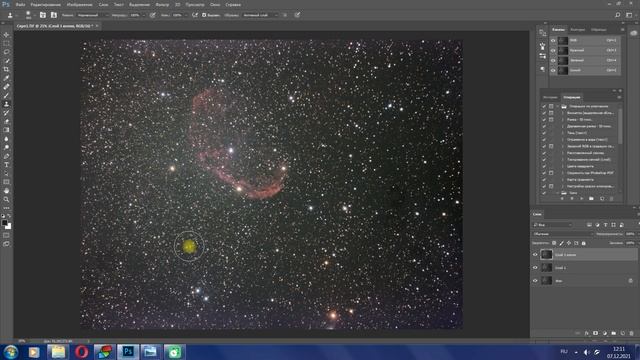Create a new layer group
This screenshot has width=640, height=360.
pos(613,333)
